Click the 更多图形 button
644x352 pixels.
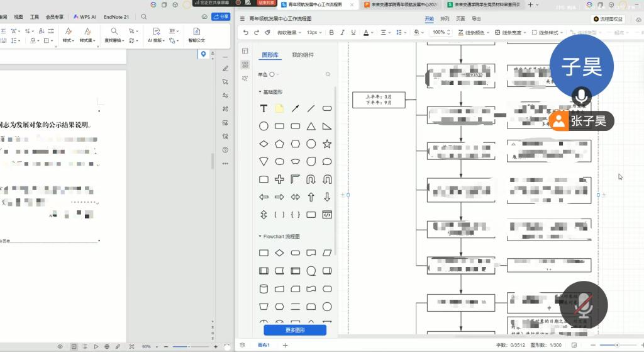[x=295, y=330]
